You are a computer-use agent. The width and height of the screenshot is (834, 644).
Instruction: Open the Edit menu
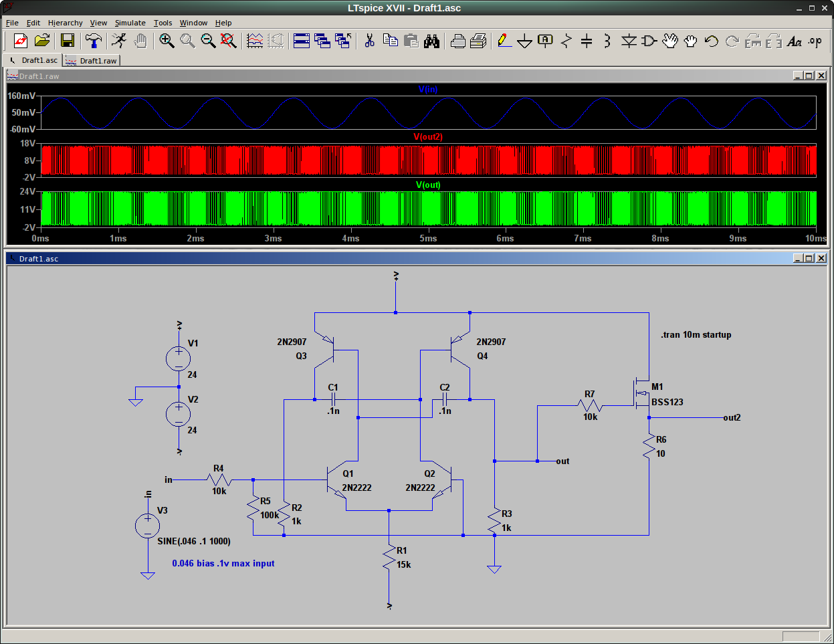click(x=33, y=23)
